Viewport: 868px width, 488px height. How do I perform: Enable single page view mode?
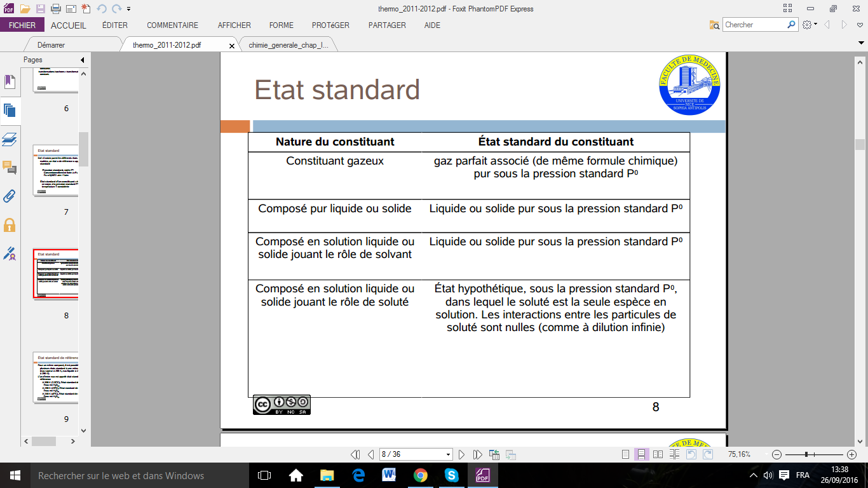coord(626,454)
